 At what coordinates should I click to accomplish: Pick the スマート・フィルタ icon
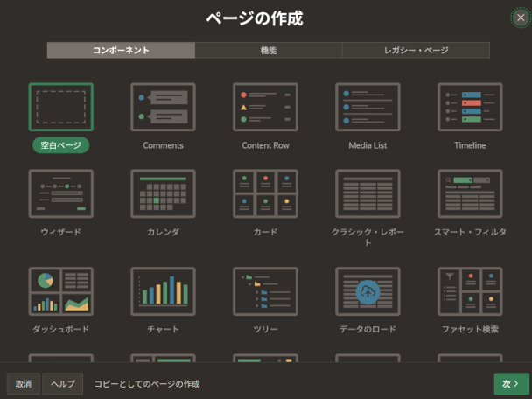pyautogui.click(x=470, y=193)
